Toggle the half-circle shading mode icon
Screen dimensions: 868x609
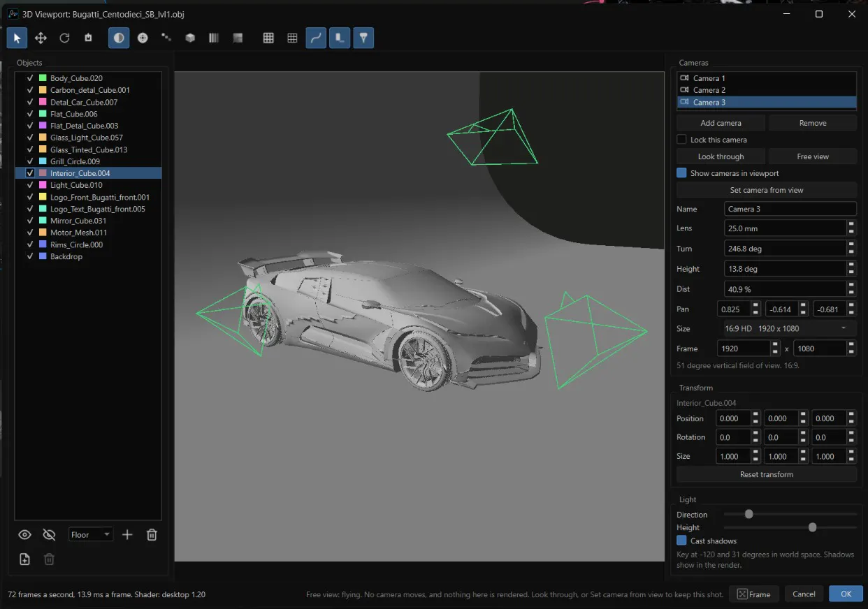pos(119,38)
